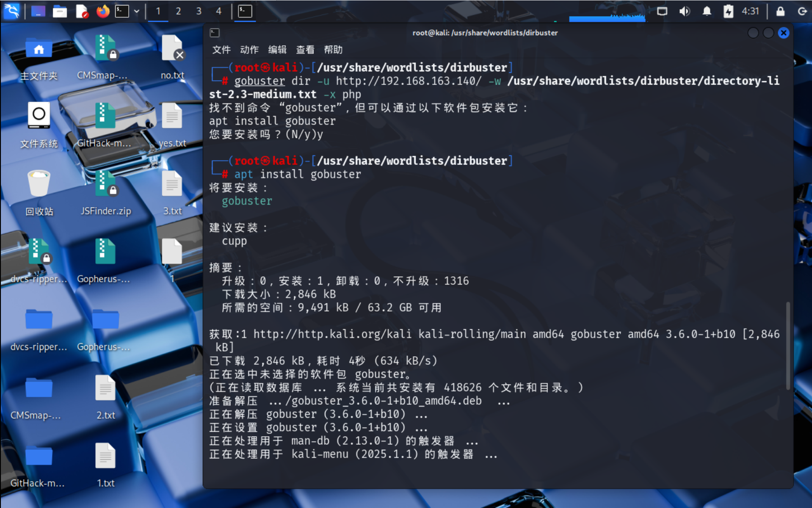Click the suggested package 'cupp' text
812x508 pixels.
[234, 241]
